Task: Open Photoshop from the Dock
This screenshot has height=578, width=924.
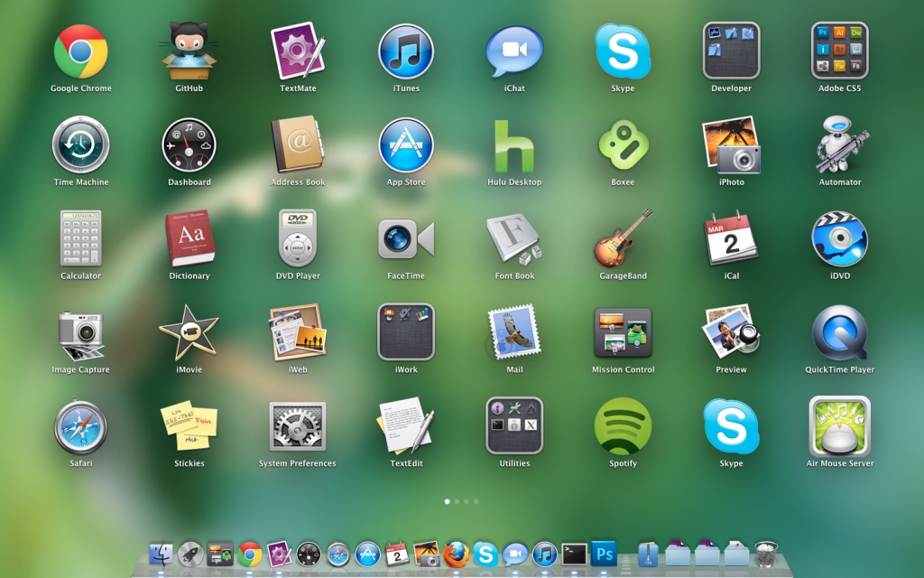Action: [x=603, y=554]
